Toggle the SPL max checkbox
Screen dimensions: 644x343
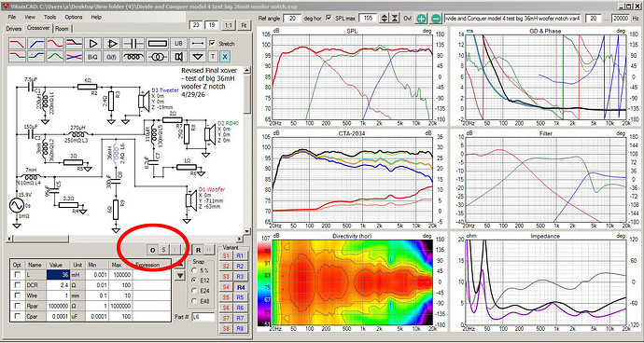tap(329, 18)
